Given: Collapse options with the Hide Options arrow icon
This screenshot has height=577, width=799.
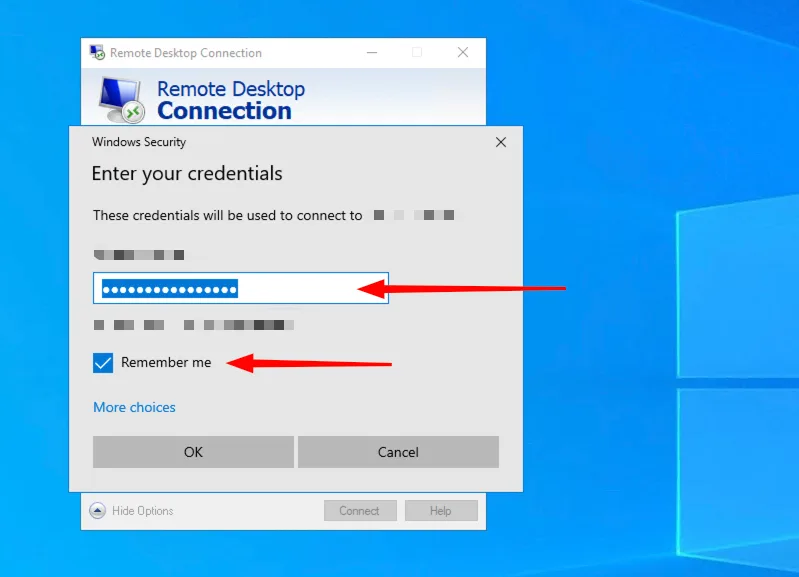Looking at the screenshot, I should 97,510.
